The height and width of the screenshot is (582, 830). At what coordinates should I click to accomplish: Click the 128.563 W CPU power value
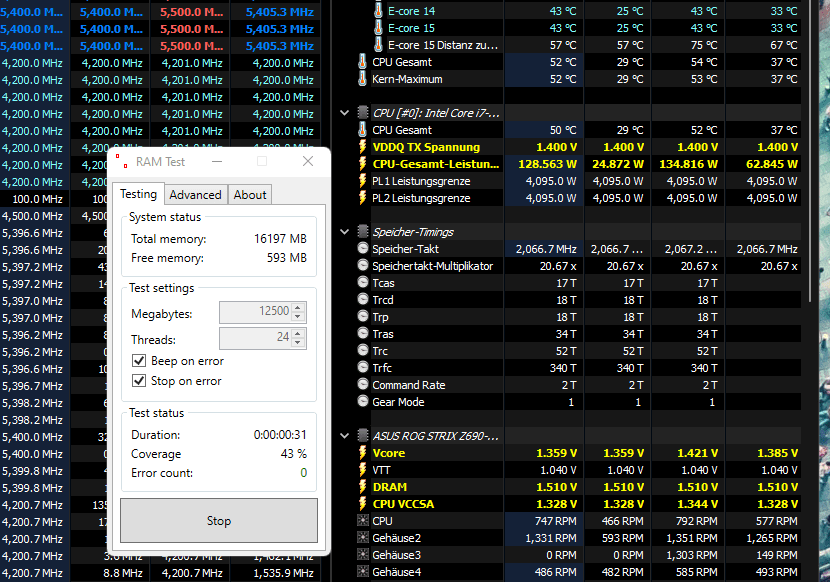pyautogui.click(x=547, y=164)
